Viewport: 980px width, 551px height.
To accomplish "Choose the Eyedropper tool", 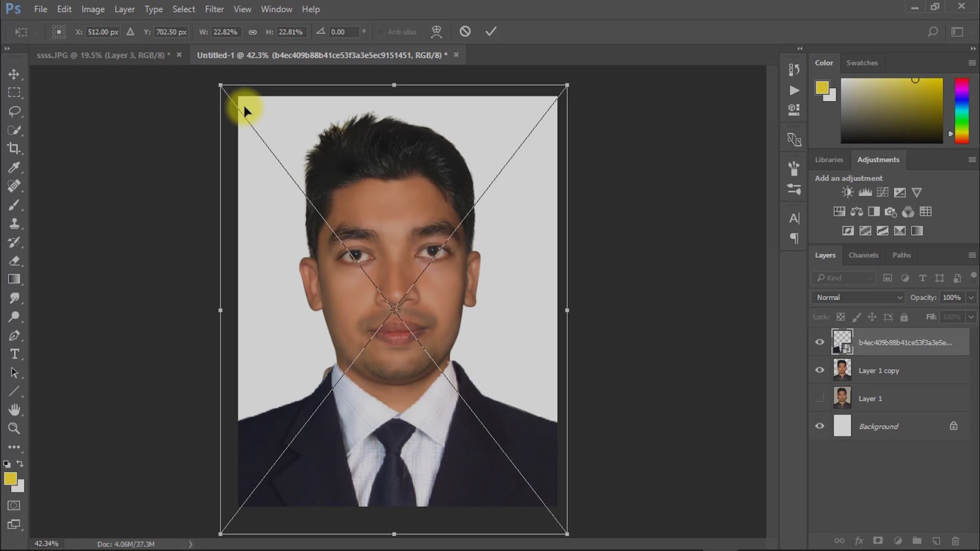I will pos(14,167).
